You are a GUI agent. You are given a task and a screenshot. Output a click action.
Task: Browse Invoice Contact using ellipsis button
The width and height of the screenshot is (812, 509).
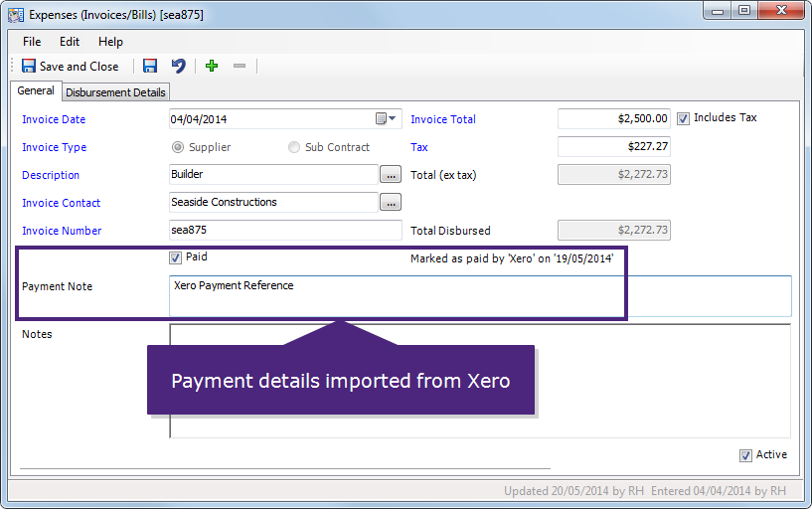[x=391, y=203]
